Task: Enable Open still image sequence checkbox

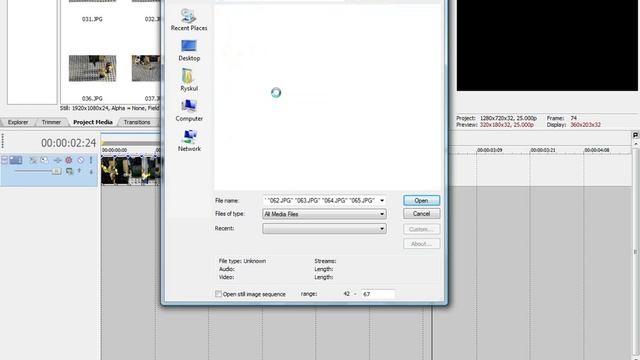Action: (218, 294)
